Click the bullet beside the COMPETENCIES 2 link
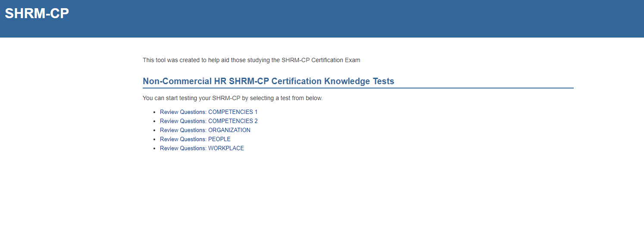Viewport: 644px width, 243px height. (154, 121)
